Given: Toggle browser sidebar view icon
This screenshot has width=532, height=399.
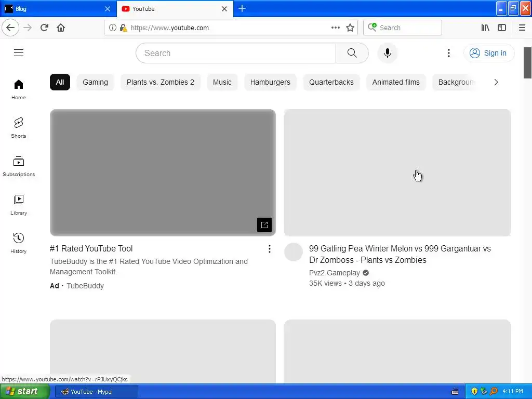Looking at the screenshot, I should click(x=502, y=28).
